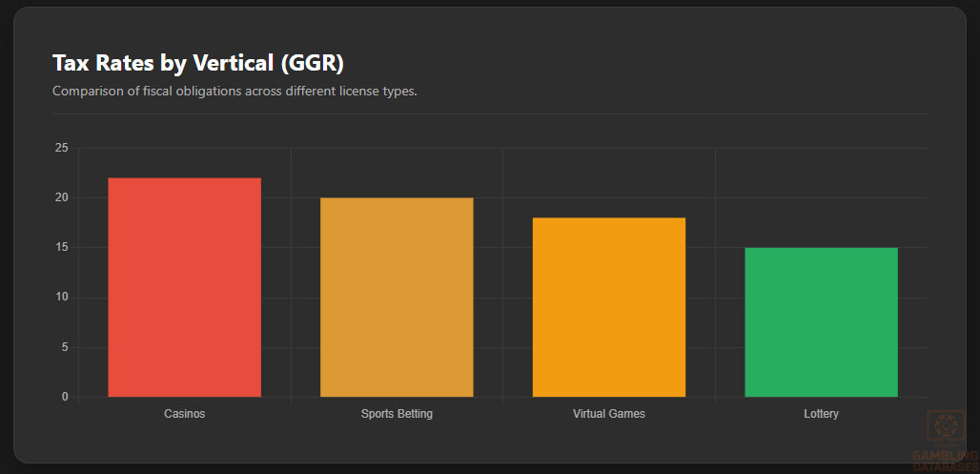The width and height of the screenshot is (980, 474).
Task: Click the Virtual Games axis label
Action: (x=608, y=414)
